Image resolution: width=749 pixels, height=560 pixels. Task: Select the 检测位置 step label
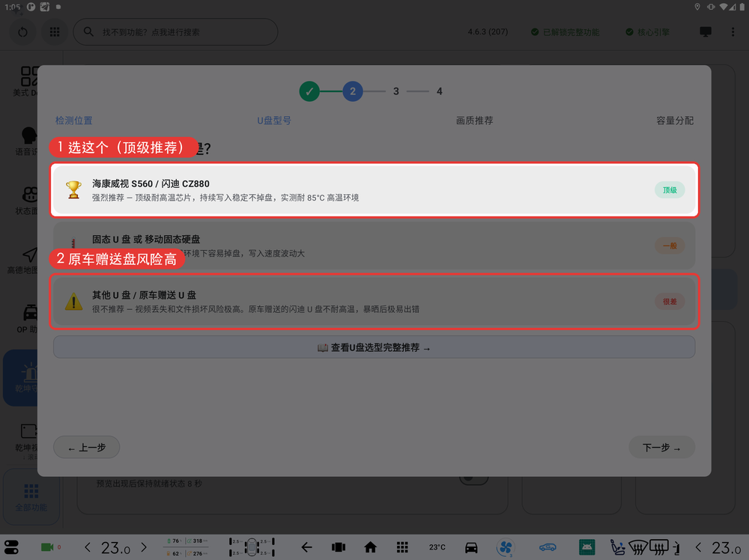pyautogui.click(x=73, y=121)
